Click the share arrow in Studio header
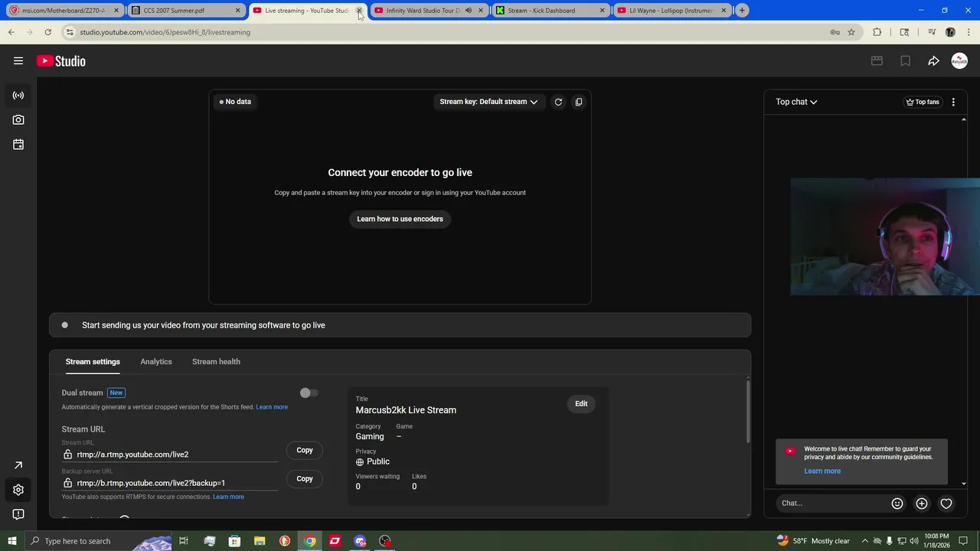Screen dimensions: 980x551 click(x=933, y=61)
